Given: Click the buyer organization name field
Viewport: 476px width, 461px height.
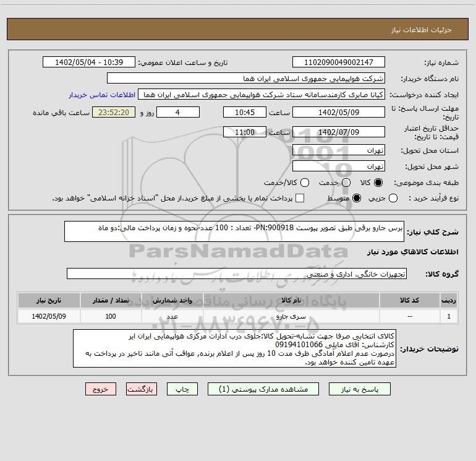Looking at the screenshot, I should pos(246,78).
